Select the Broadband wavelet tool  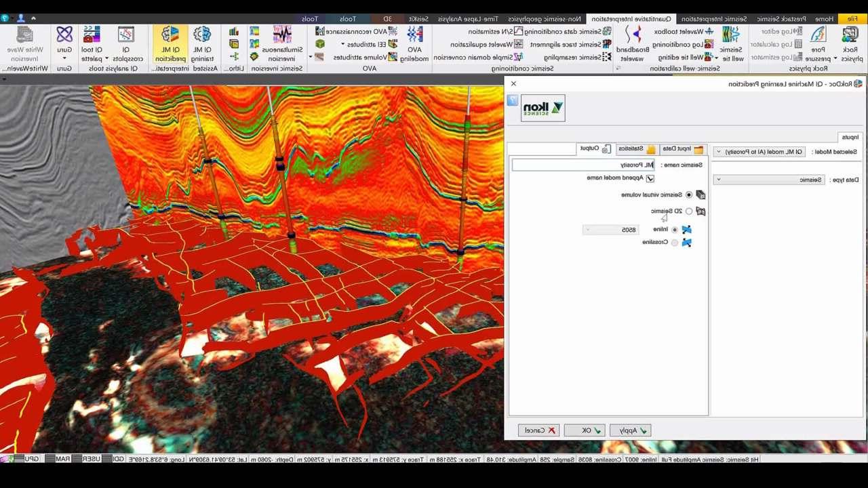point(633,44)
